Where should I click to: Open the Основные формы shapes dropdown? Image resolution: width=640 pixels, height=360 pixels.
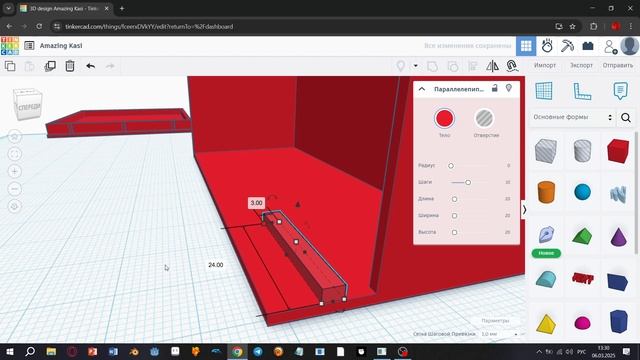pos(573,117)
